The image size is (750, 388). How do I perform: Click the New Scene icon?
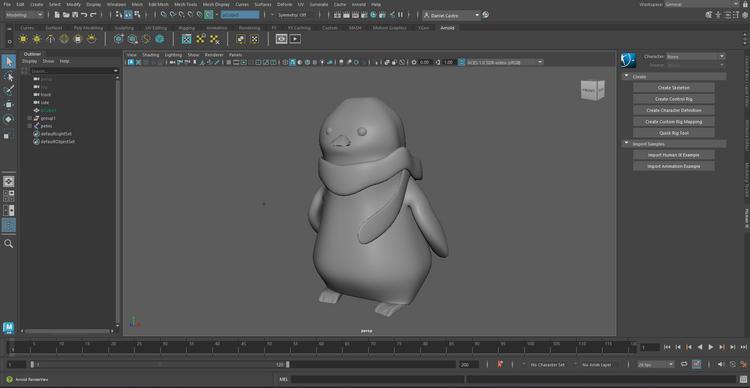[57, 15]
